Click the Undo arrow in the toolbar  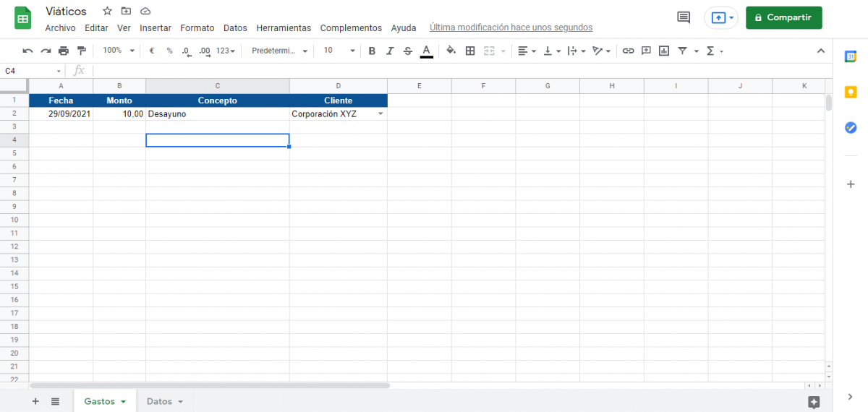coord(27,51)
